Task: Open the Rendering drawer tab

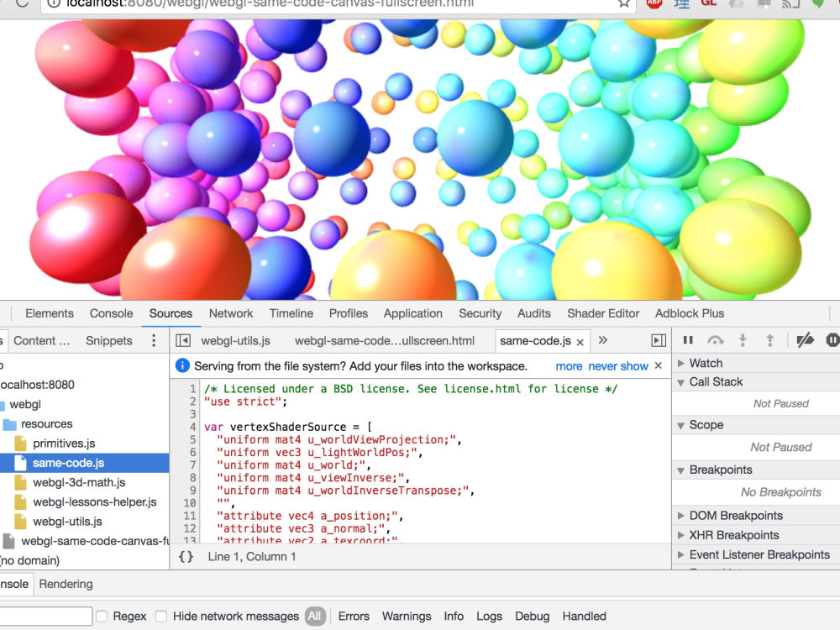Action: coord(66,584)
